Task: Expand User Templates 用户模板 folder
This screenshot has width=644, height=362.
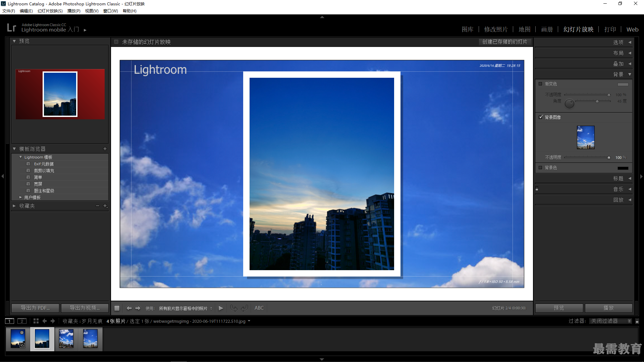Action: click(20, 197)
